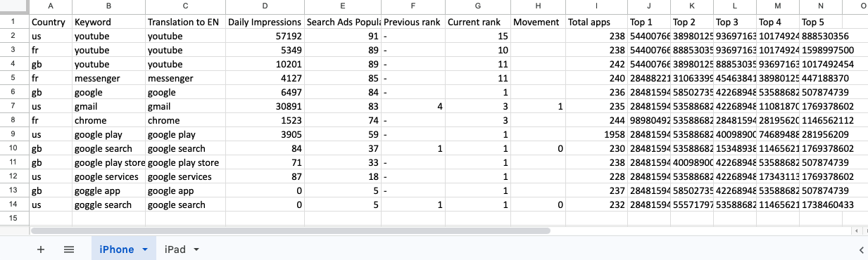Screen dimensions: 868x260
Task: Click the Daily Impressions header cell
Action: click(264, 22)
